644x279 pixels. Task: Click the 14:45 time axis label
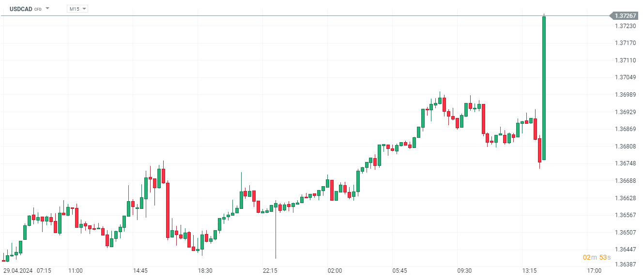tap(140, 271)
